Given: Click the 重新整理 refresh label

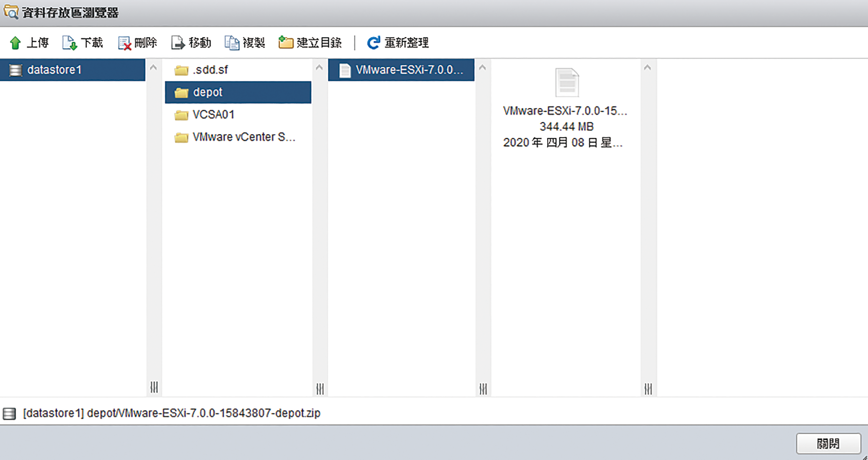Looking at the screenshot, I should [x=407, y=43].
